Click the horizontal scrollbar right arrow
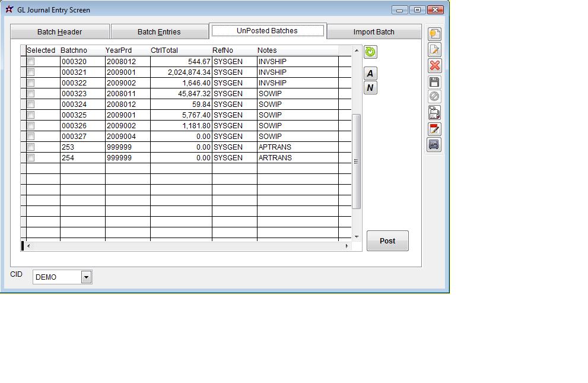Screen dimensions: 588x383 347,246
